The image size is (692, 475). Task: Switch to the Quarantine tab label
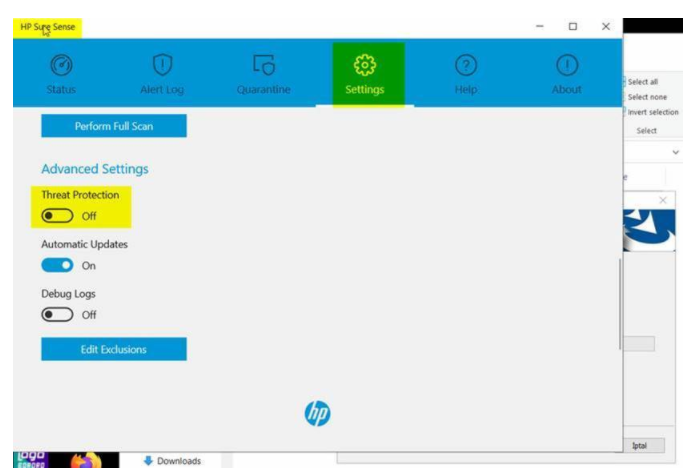pyautogui.click(x=263, y=90)
